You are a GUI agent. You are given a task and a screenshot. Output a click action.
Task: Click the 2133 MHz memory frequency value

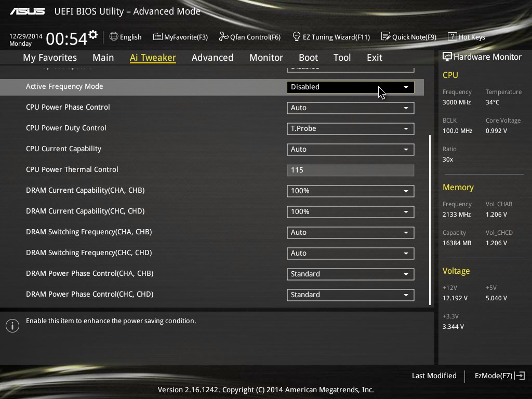pyautogui.click(x=456, y=215)
